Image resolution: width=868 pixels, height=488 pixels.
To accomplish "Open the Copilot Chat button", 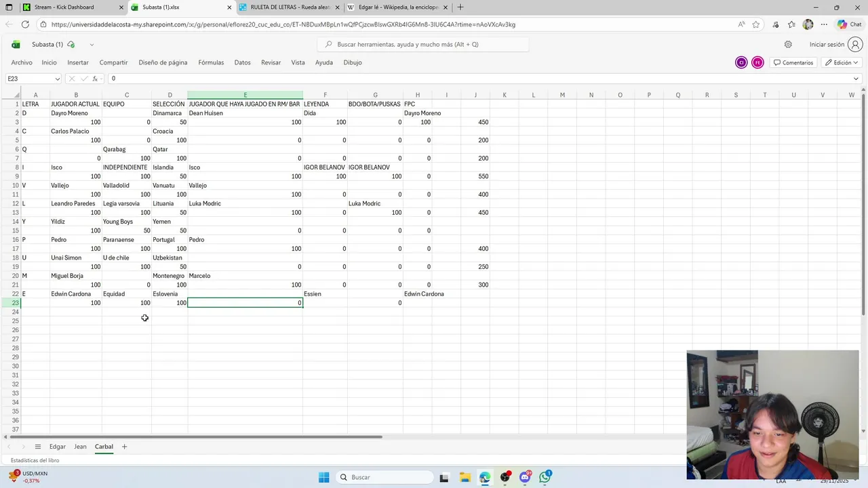I will click(x=849, y=24).
